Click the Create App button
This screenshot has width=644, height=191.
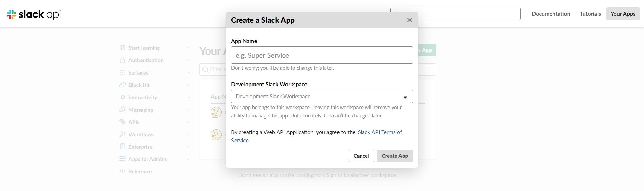[x=395, y=156]
